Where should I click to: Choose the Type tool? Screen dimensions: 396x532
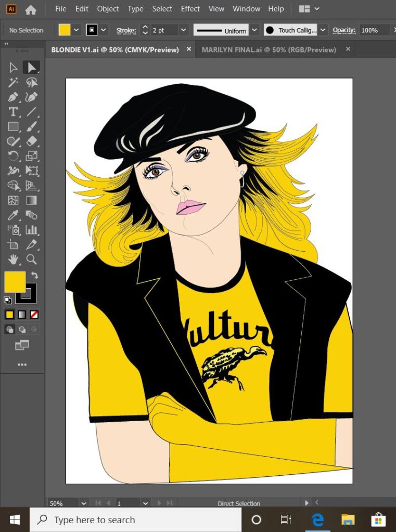click(13, 112)
